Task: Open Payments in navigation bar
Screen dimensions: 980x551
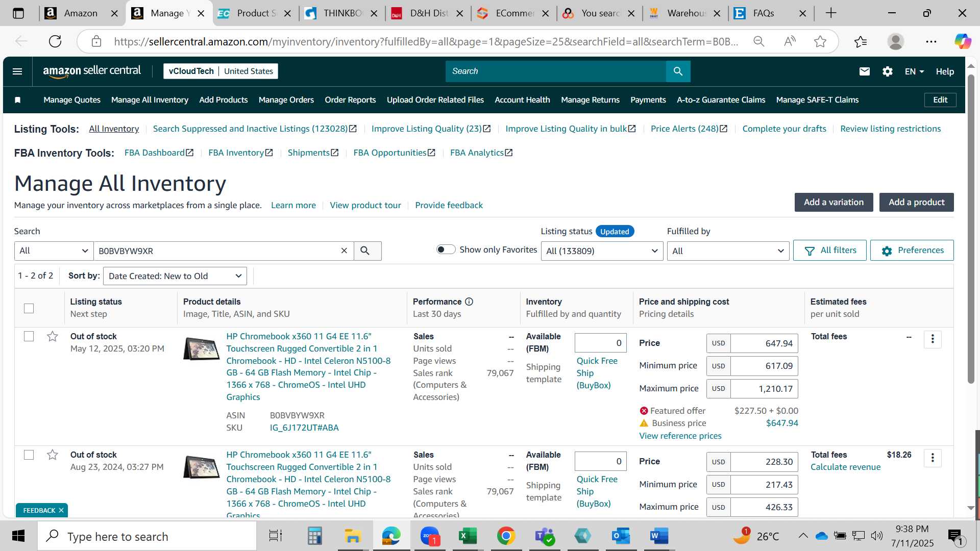Action: tap(648, 100)
